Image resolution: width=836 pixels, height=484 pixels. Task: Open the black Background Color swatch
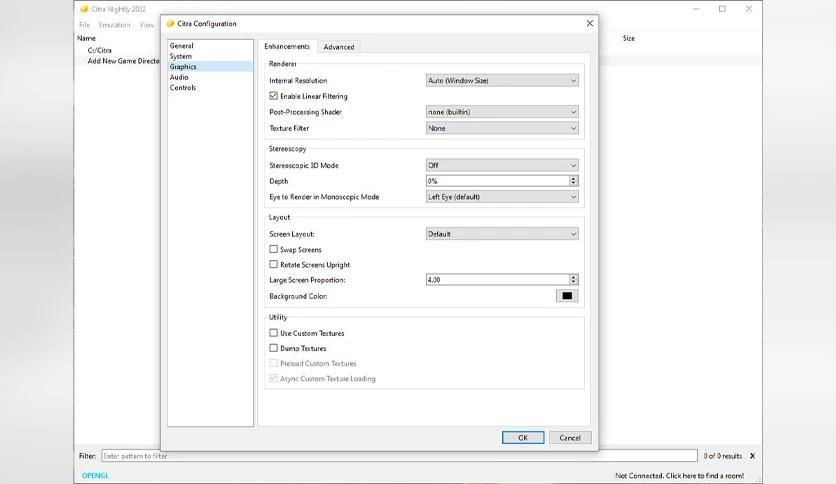point(567,296)
